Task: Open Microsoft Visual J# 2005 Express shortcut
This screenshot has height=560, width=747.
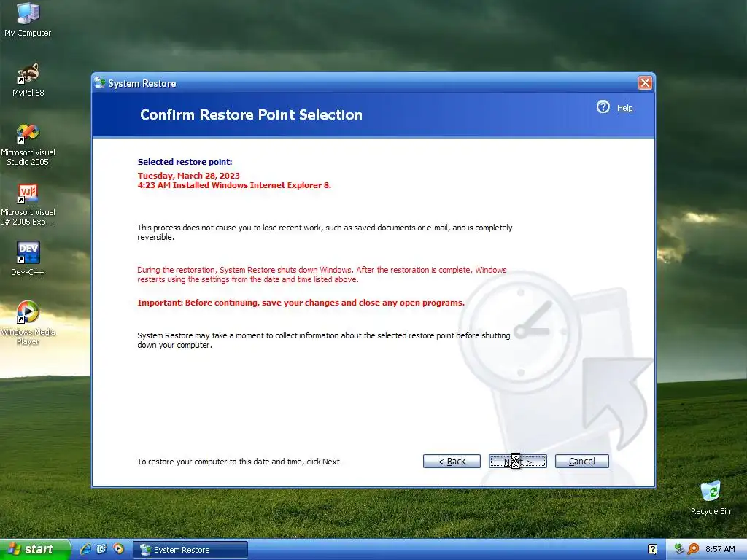Action: point(28,204)
